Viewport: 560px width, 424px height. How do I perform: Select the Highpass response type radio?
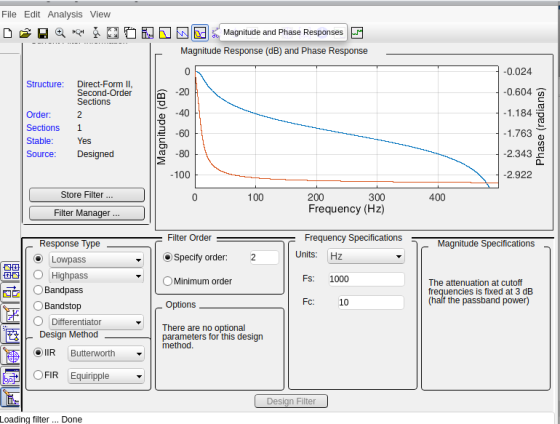tap(38, 275)
